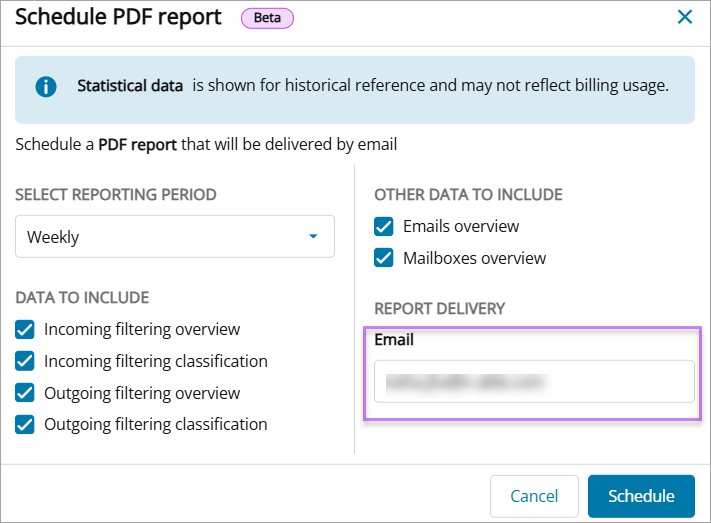Toggle the Mailboxes overview checkbox
The height and width of the screenshot is (523, 711).
pos(384,258)
